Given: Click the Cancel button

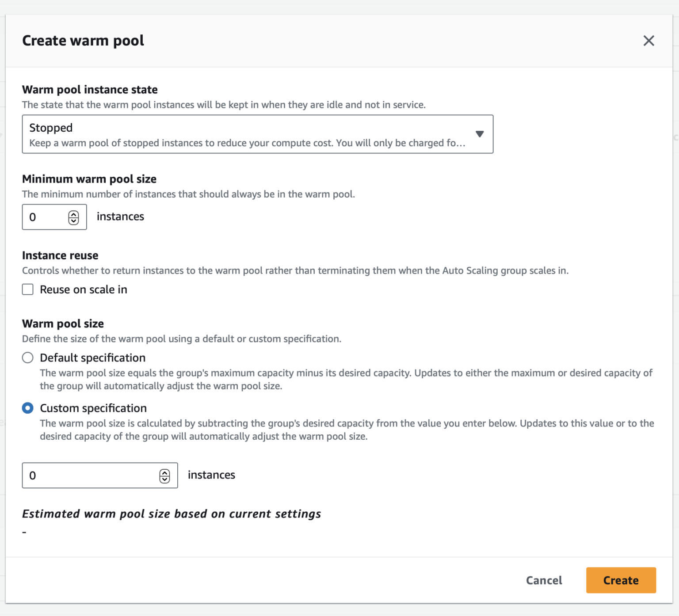Looking at the screenshot, I should pyautogui.click(x=544, y=580).
